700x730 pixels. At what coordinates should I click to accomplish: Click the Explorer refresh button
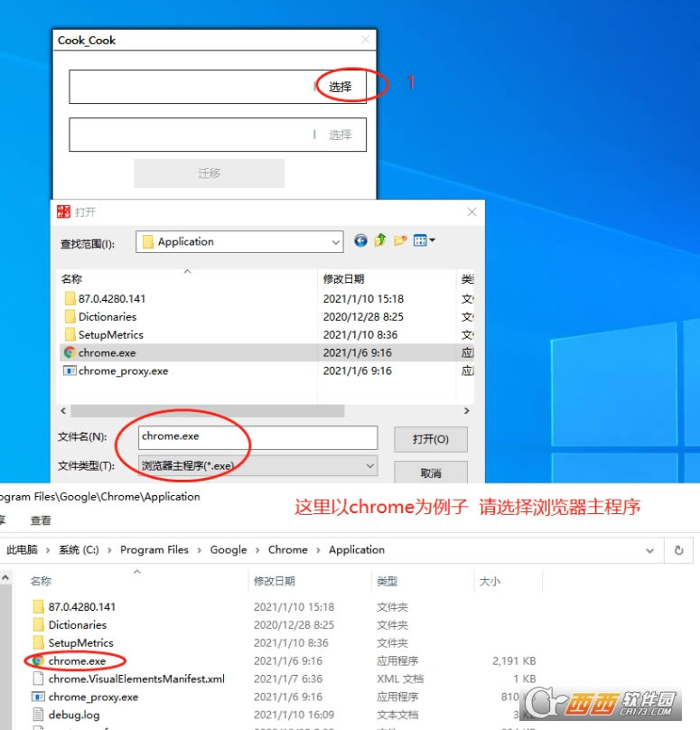(679, 550)
